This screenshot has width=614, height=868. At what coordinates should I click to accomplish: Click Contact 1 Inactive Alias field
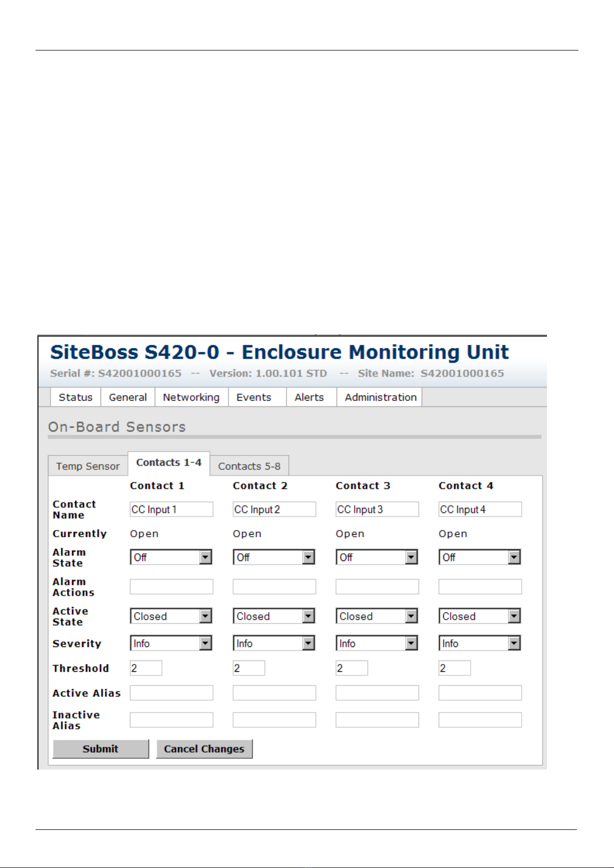coord(171,720)
